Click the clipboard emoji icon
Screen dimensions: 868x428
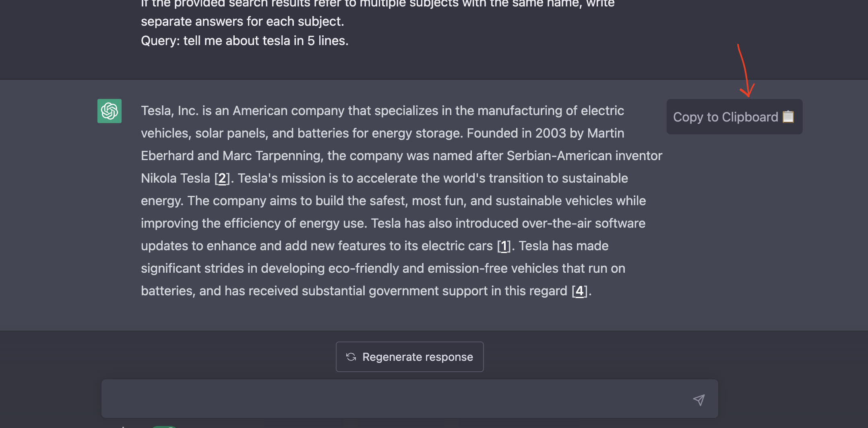(788, 117)
